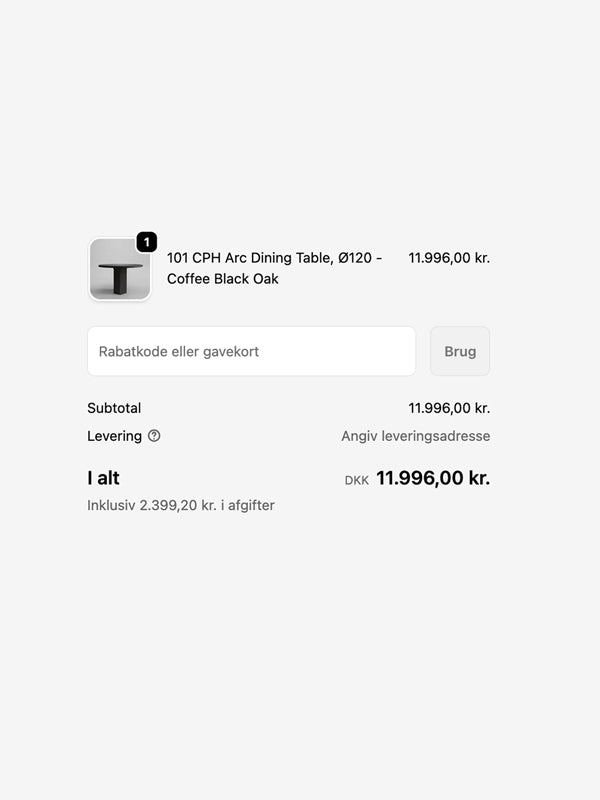Image resolution: width=600 pixels, height=800 pixels.
Task: Click the 101 CPH Arc Dining Table title
Action: coord(250,258)
